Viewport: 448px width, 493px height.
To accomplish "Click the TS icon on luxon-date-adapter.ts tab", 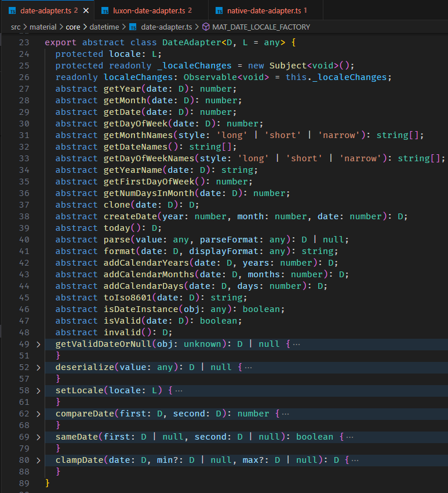I will [x=104, y=11].
